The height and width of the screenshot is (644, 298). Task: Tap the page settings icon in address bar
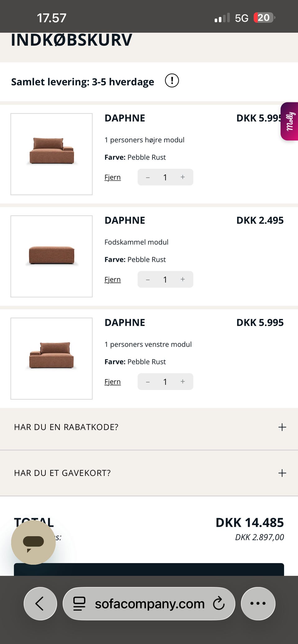point(79,603)
